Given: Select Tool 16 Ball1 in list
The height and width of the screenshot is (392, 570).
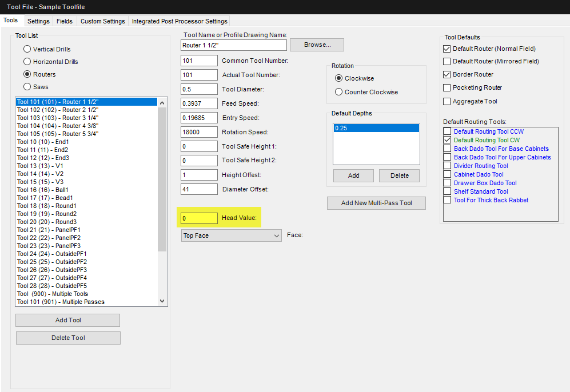Looking at the screenshot, I should (43, 190).
